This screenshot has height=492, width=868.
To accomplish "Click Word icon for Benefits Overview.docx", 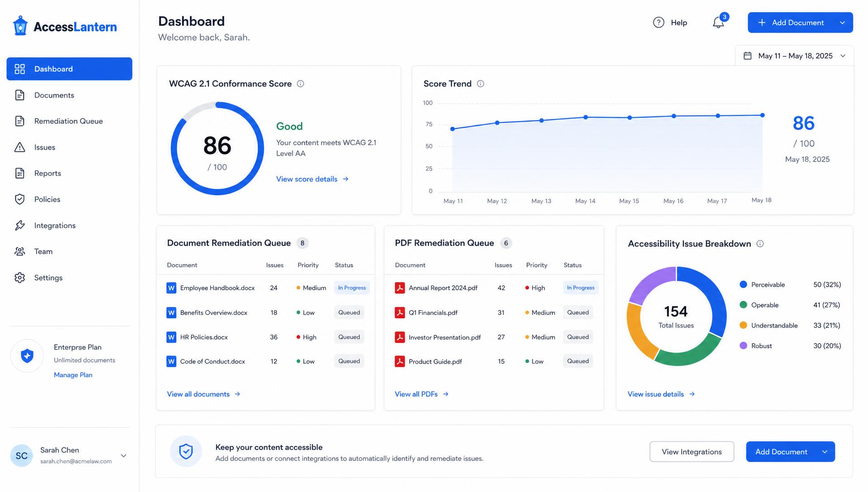I will [x=171, y=312].
